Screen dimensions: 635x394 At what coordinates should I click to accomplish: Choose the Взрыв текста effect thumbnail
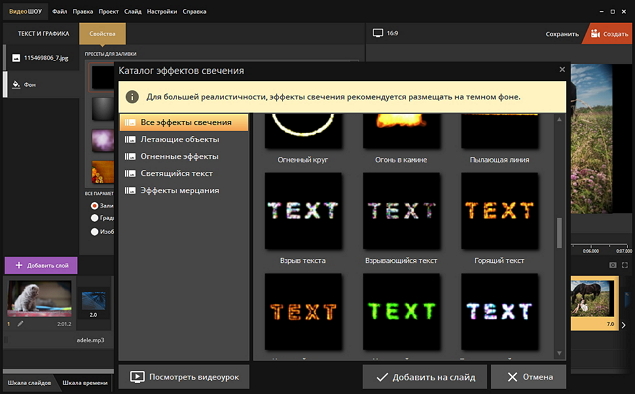[303, 211]
